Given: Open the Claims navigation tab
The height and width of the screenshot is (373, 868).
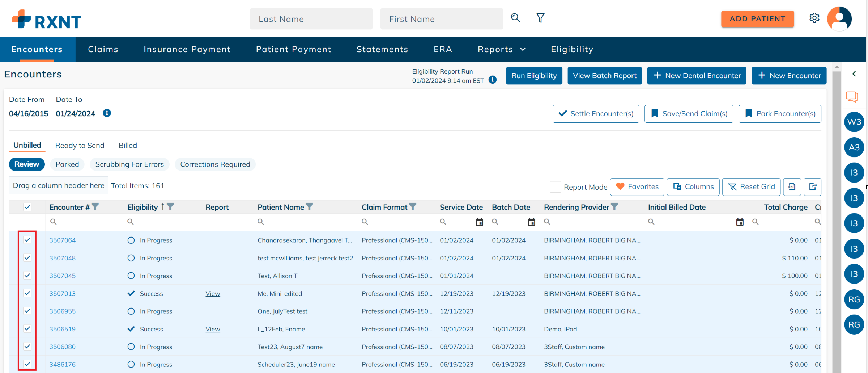Looking at the screenshot, I should (x=103, y=49).
